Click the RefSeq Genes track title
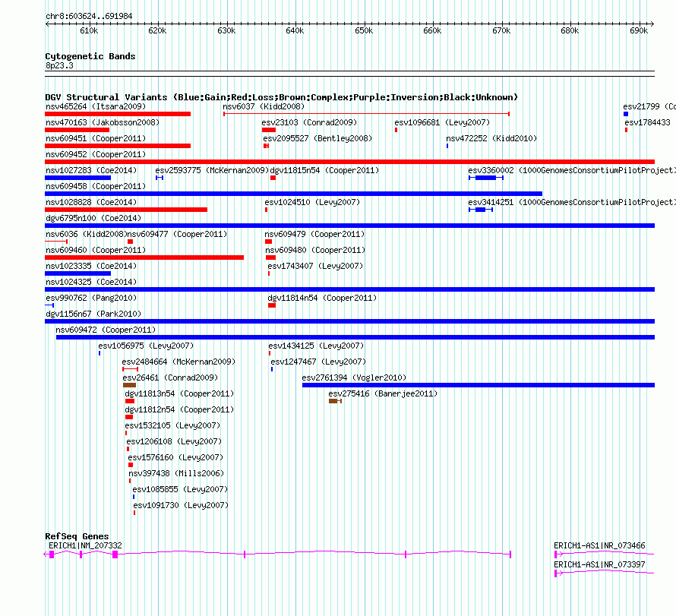Image resolution: width=676 pixels, height=616 pixels. [77, 536]
